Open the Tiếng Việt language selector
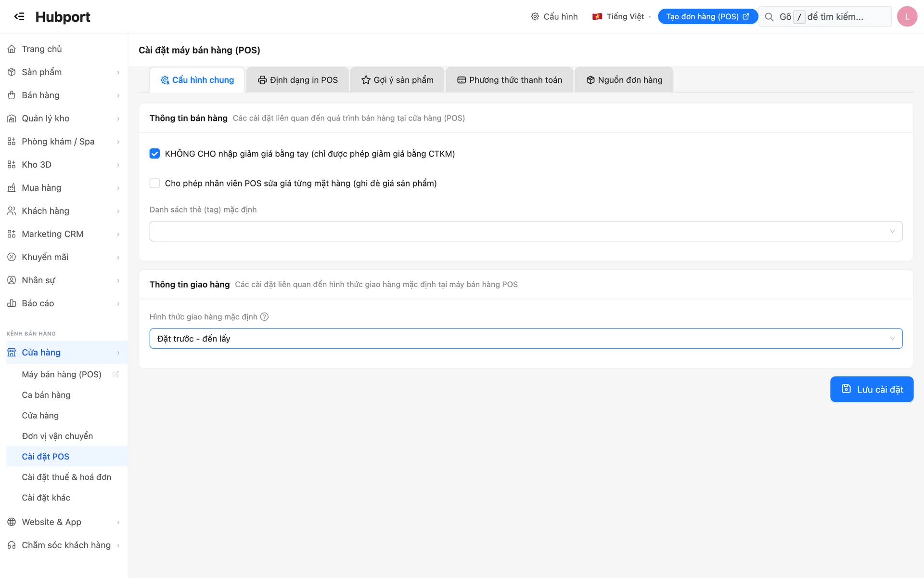The image size is (924, 578). pyautogui.click(x=621, y=16)
